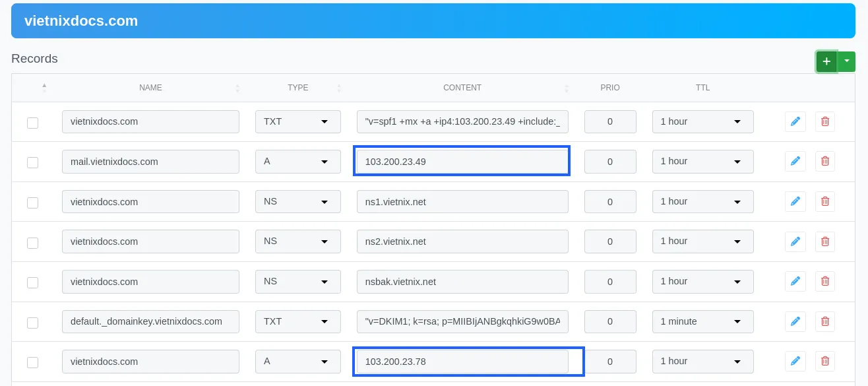Open the TXT type dropdown of the DKIM record

(x=298, y=321)
